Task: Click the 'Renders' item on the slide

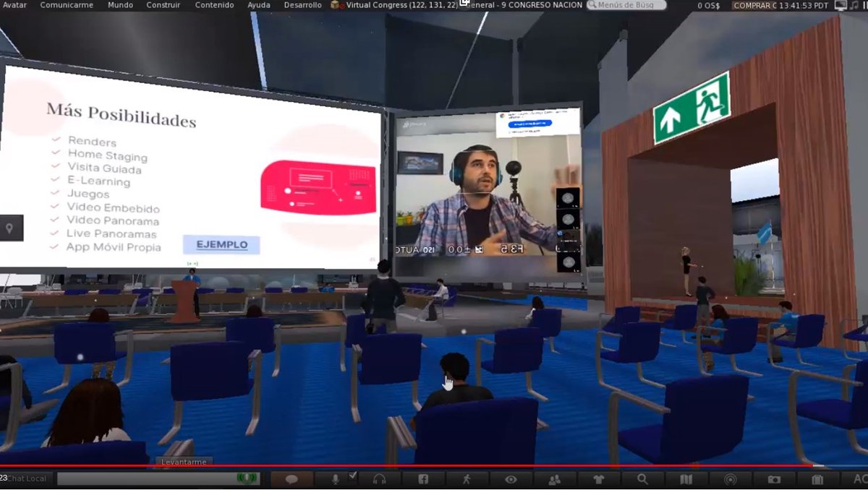Action: pyautogui.click(x=92, y=142)
